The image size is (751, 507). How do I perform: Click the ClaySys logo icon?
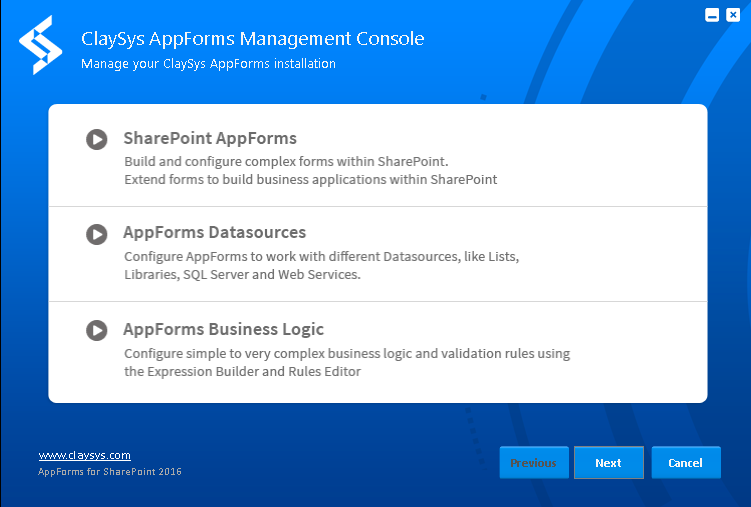pyautogui.click(x=41, y=45)
